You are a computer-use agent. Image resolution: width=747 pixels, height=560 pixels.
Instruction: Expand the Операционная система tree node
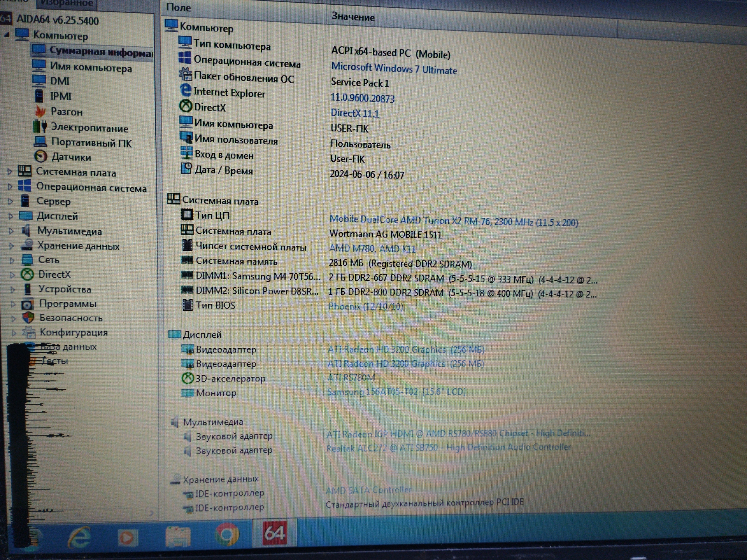10,186
